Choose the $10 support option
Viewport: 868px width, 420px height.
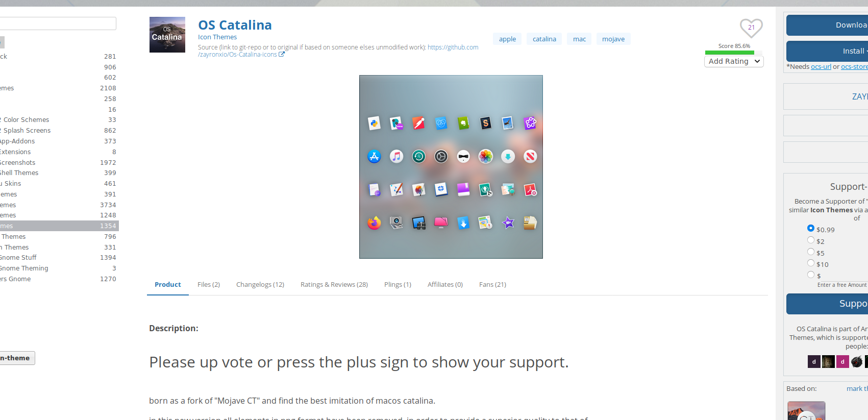tap(811, 263)
